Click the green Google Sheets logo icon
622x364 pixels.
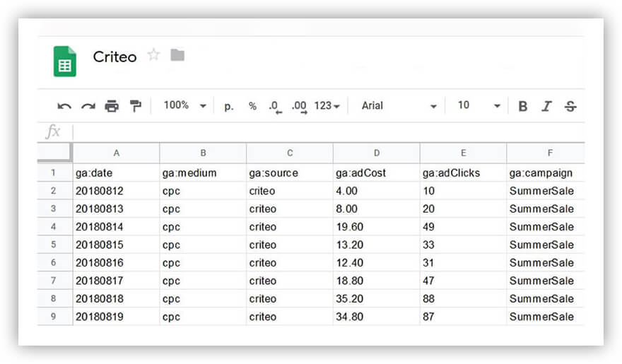coord(64,61)
